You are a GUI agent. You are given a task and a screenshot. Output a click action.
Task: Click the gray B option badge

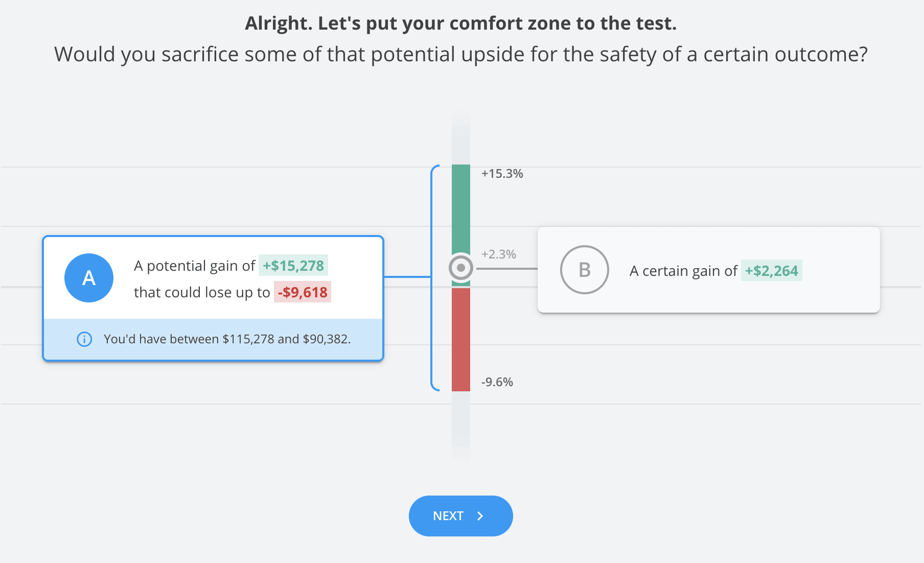point(584,270)
